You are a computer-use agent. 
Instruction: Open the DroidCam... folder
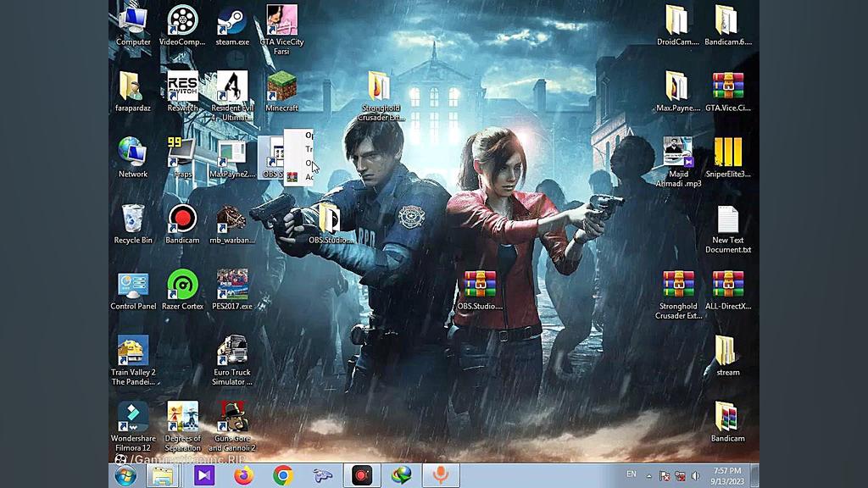pos(678,25)
